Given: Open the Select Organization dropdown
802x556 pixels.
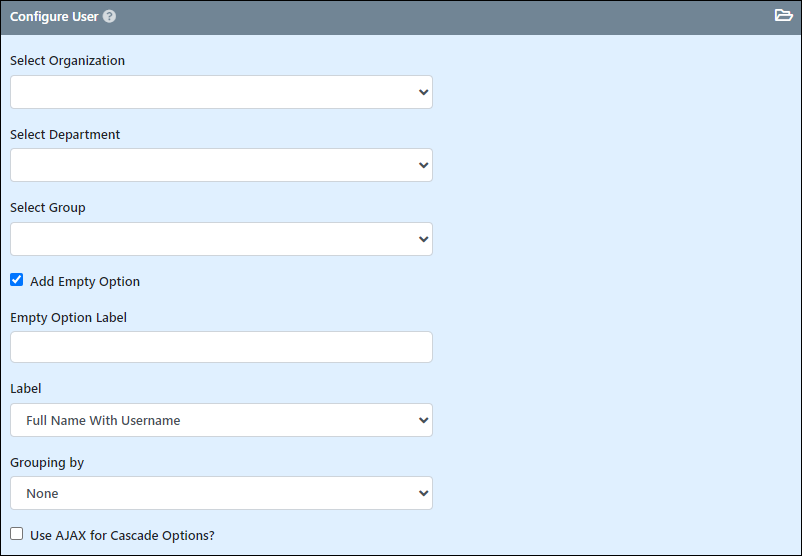Looking at the screenshot, I should [x=221, y=92].
